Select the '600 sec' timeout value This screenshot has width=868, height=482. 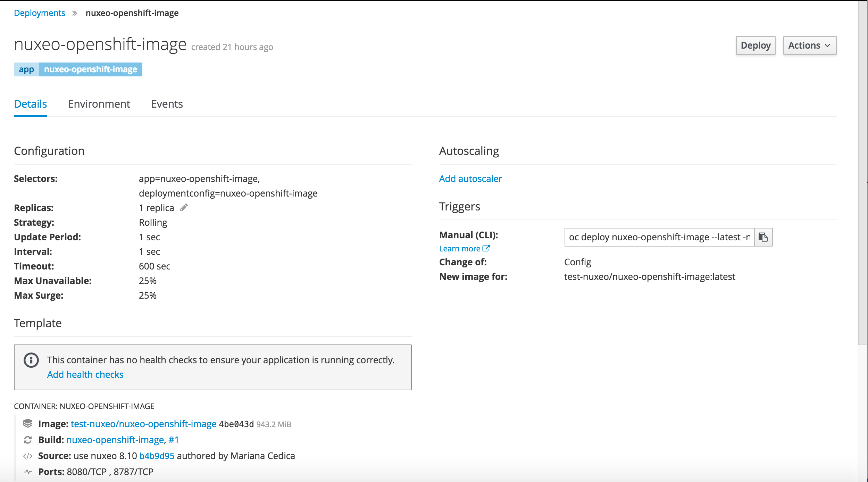point(155,266)
